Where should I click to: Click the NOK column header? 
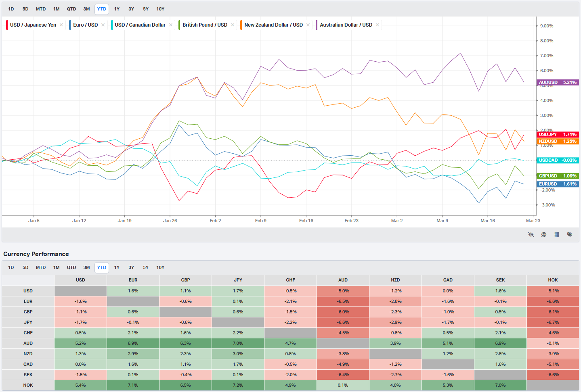click(x=553, y=280)
